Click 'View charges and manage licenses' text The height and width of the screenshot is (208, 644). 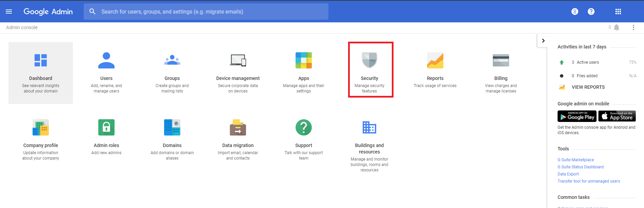pos(501,88)
